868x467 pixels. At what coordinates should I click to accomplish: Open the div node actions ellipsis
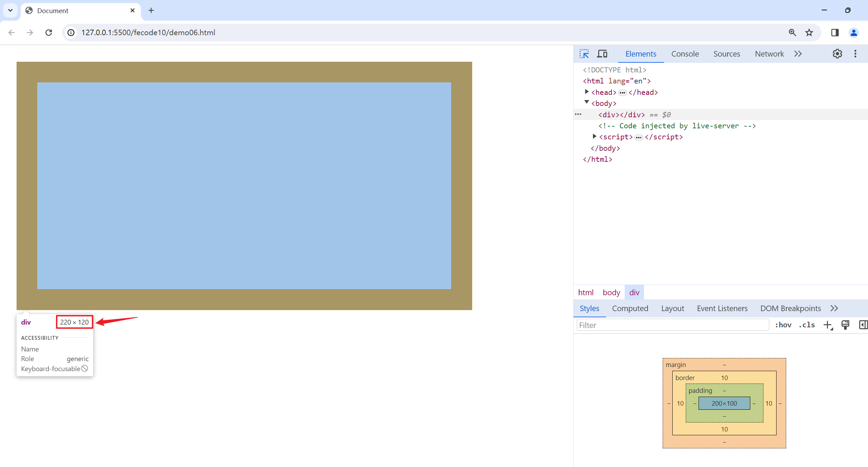coord(578,114)
